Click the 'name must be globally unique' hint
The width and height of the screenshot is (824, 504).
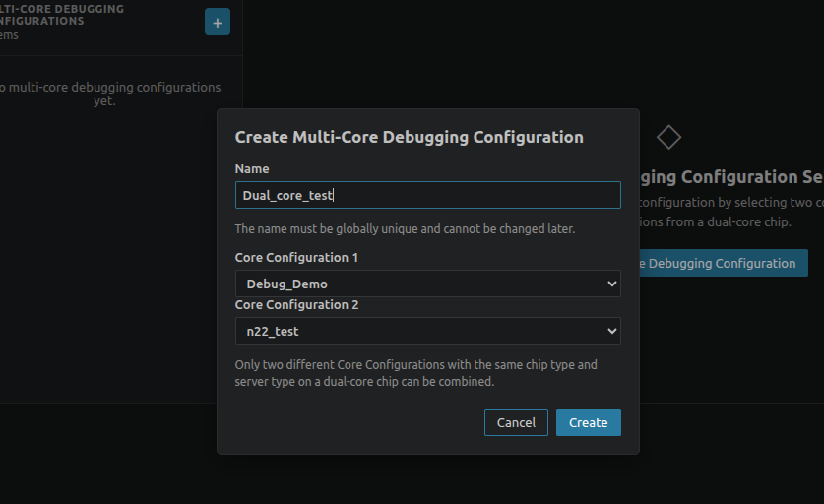point(405,229)
